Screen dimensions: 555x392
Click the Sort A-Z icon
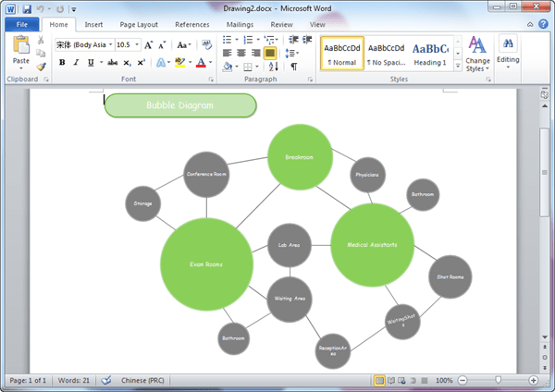pos(273,67)
